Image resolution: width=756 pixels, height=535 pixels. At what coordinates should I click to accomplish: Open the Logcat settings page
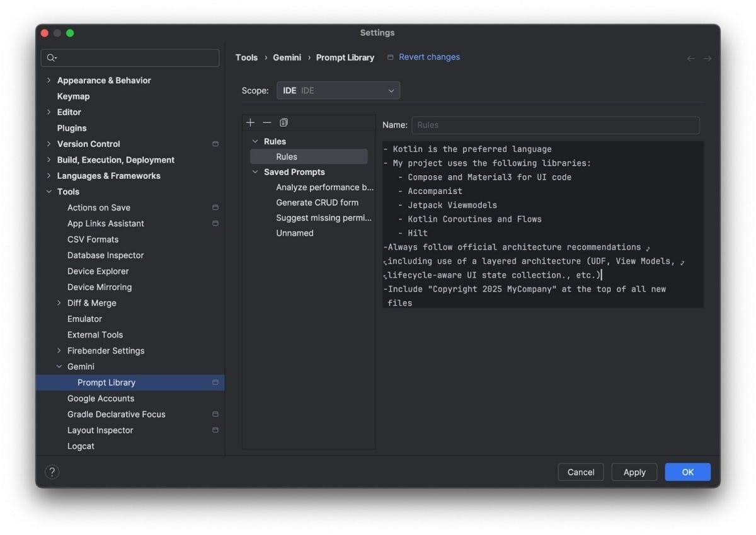click(81, 446)
